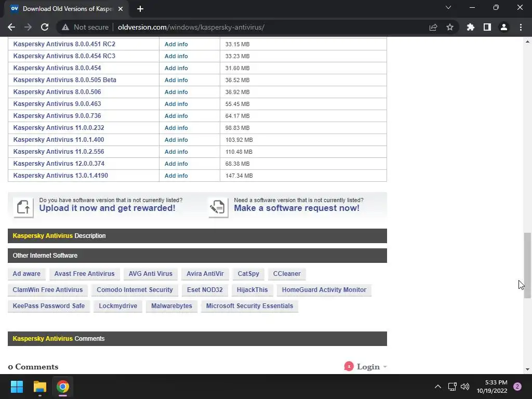Open the volume tray icon

465,387
